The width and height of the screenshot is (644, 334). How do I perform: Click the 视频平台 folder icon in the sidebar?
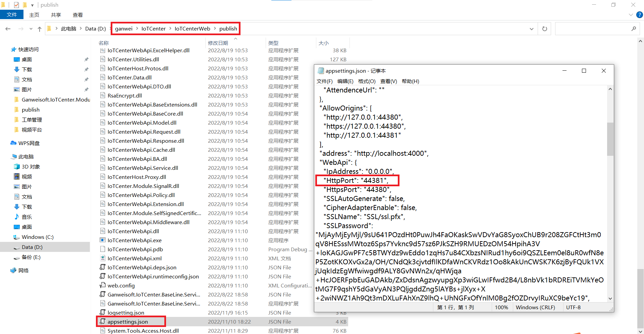coord(17,130)
